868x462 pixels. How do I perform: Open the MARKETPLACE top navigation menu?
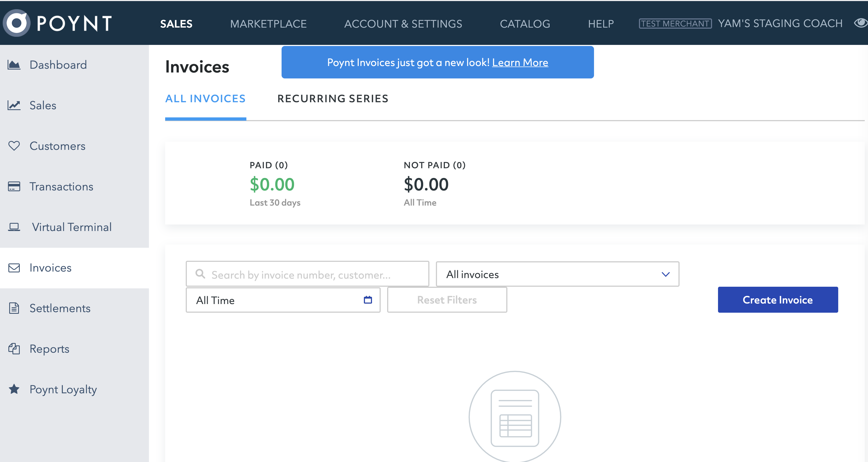click(268, 24)
